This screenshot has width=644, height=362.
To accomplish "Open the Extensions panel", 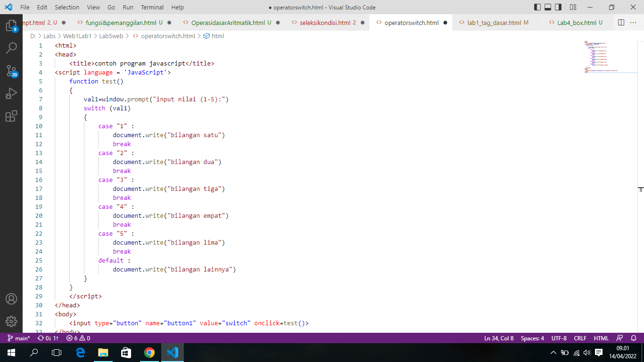I will pyautogui.click(x=12, y=116).
